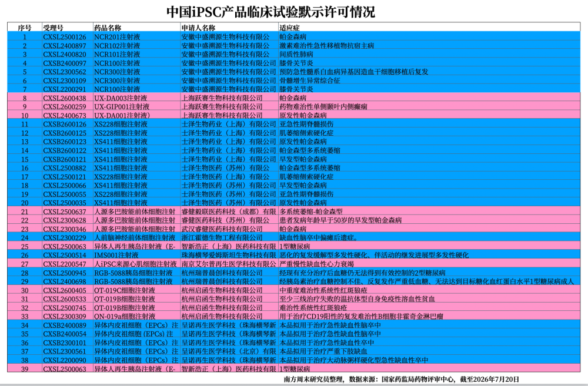Select cell CXSL2400820
588x386 pixels.
tap(65, 54)
